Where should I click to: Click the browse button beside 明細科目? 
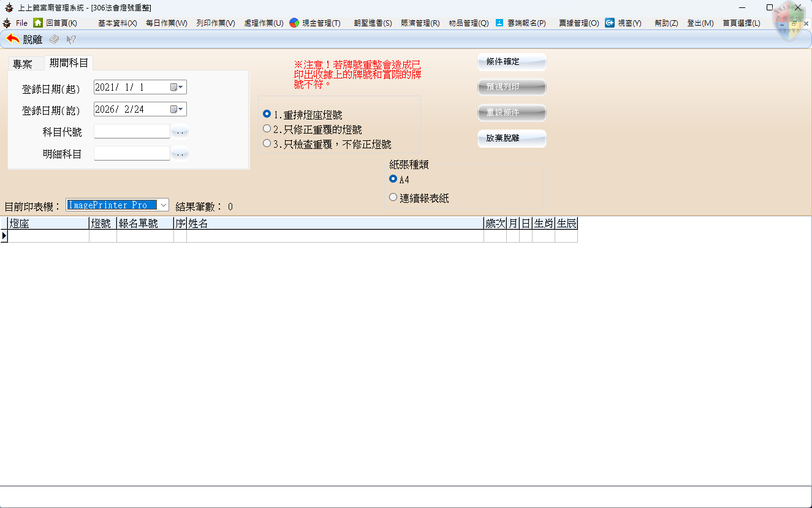coord(180,154)
